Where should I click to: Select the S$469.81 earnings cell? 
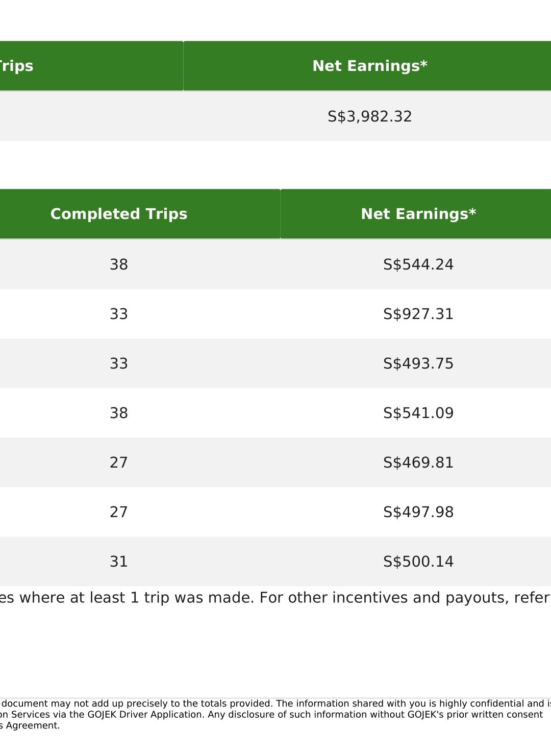(416, 462)
